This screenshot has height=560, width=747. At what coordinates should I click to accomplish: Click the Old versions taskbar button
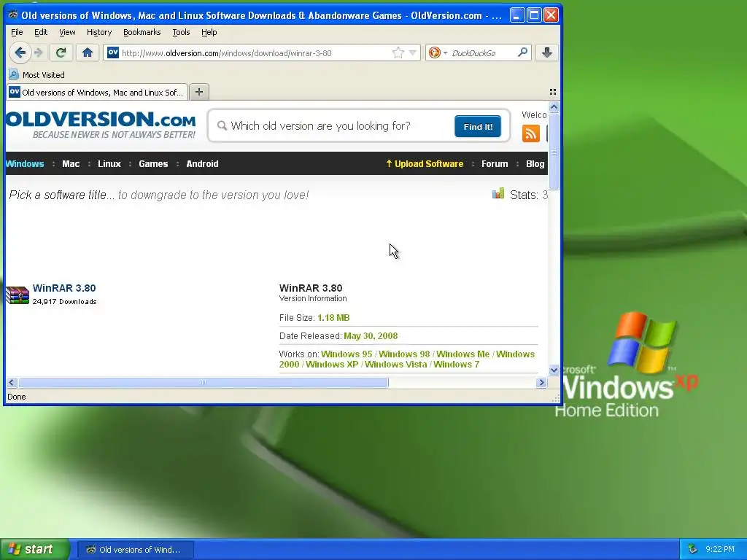pos(136,550)
